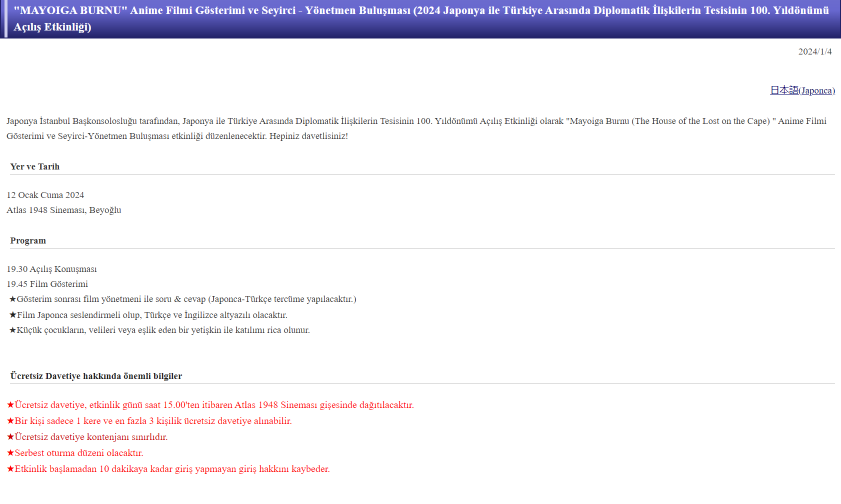Click the "Ücretsiz Davetiye hakkında önemli bilgiler" heading
Screen dimensions: 841x504
tap(96, 376)
